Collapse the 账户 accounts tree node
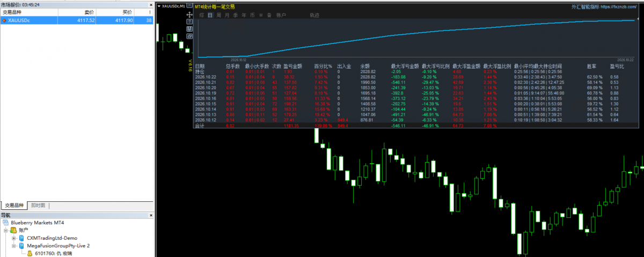This screenshot has height=257, width=644. [x=6, y=230]
